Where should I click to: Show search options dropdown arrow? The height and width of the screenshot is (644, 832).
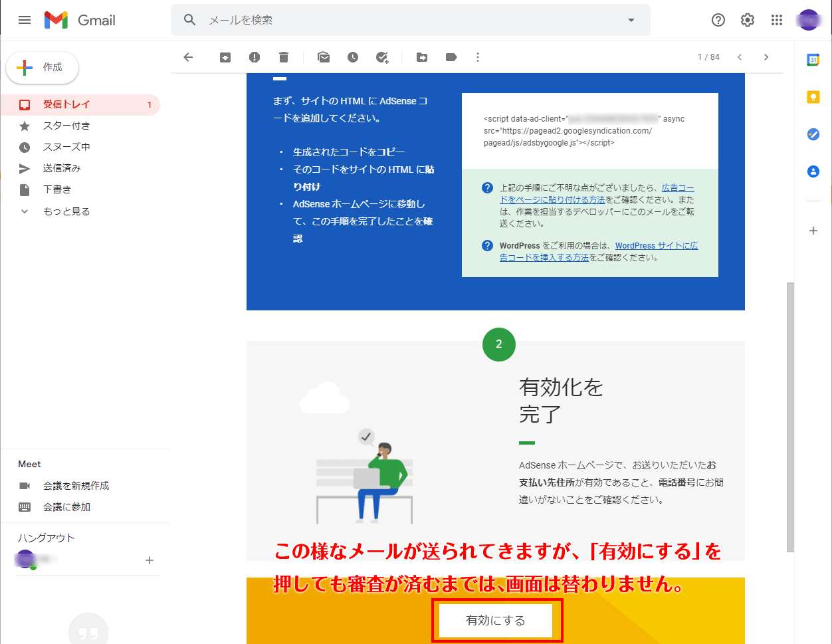click(631, 20)
